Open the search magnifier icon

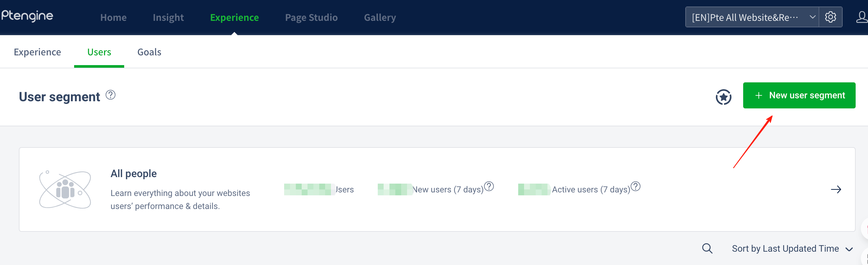707,248
